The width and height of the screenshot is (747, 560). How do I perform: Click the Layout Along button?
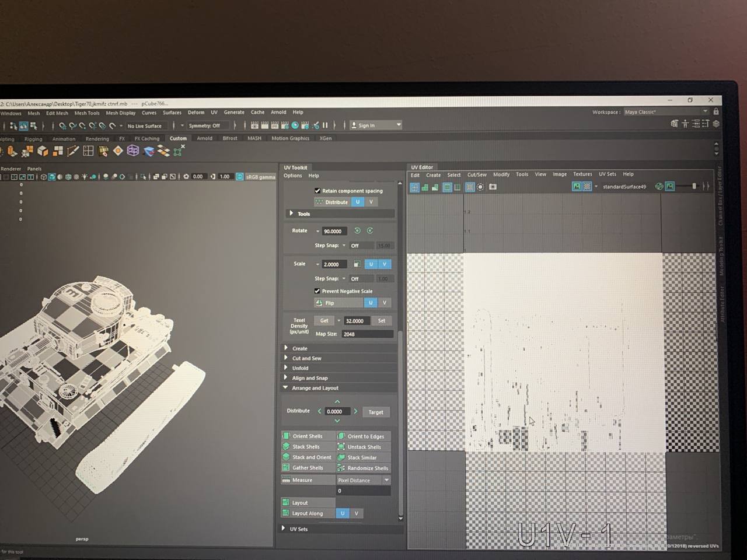click(x=308, y=513)
